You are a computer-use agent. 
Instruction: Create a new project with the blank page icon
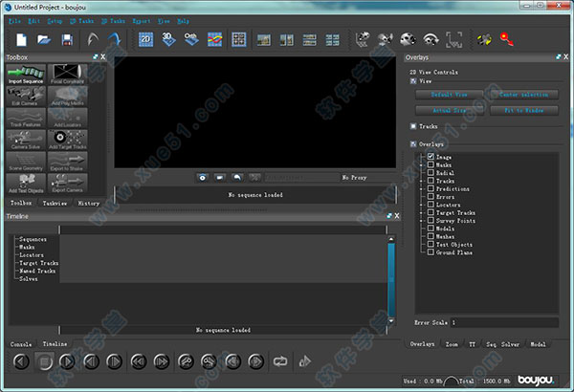tap(22, 39)
